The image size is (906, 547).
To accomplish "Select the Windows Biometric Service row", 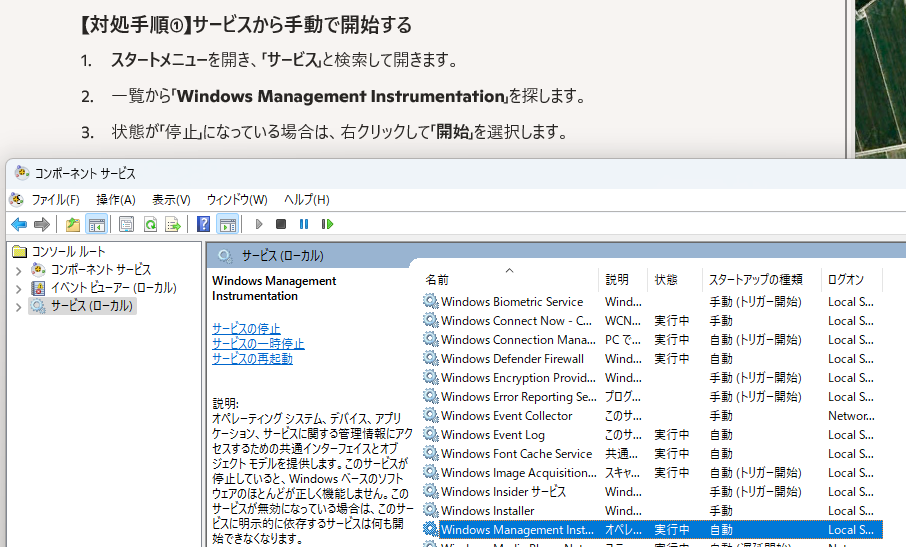I will (x=652, y=302).
